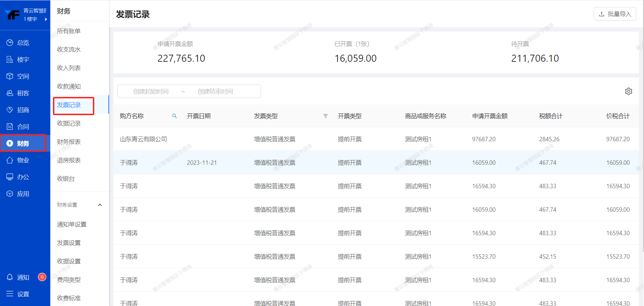Click the red notification badge showing 6
Viewport: 644px width, 306px height.
click(42, 277)
